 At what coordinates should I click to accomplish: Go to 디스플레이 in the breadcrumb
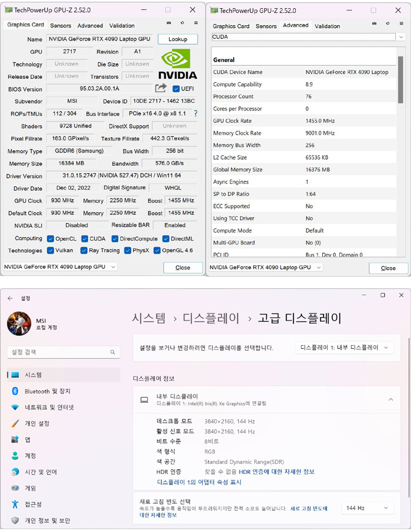click(211, 318)
